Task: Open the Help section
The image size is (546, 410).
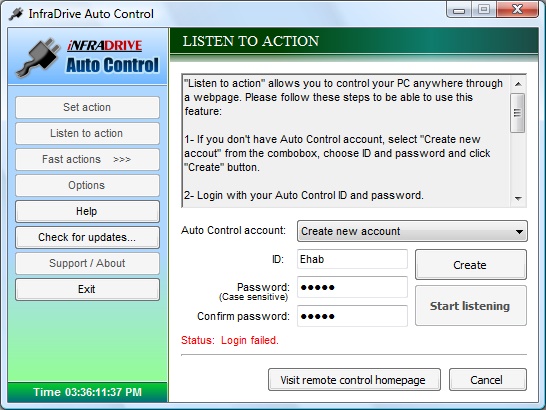Action: 87,211
